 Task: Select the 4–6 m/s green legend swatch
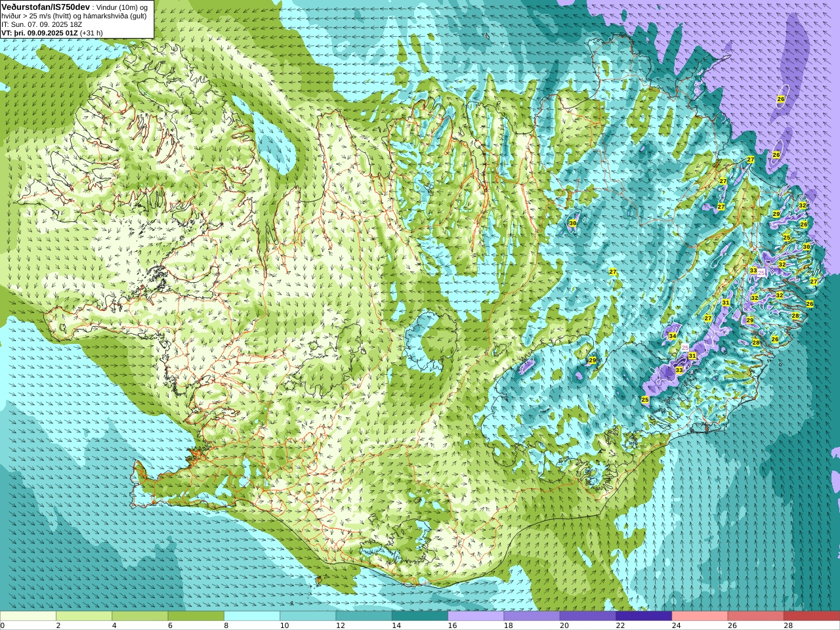pos(140,616)
